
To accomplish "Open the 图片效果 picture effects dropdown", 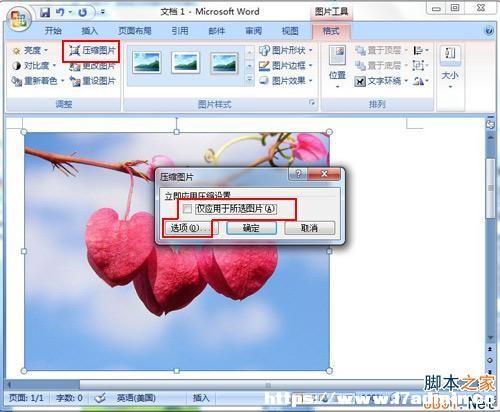I will 286,81.
